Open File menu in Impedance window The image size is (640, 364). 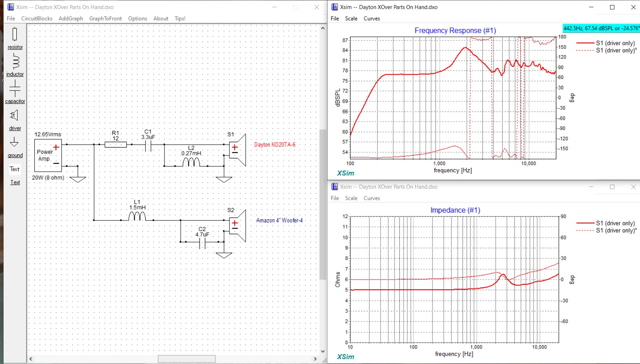click(335, 198)
